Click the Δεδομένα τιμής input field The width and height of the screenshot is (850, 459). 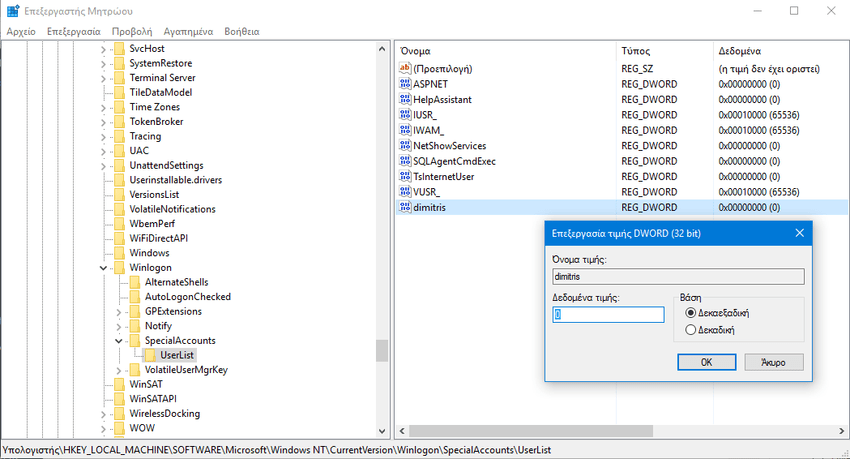tap(608, 314)
